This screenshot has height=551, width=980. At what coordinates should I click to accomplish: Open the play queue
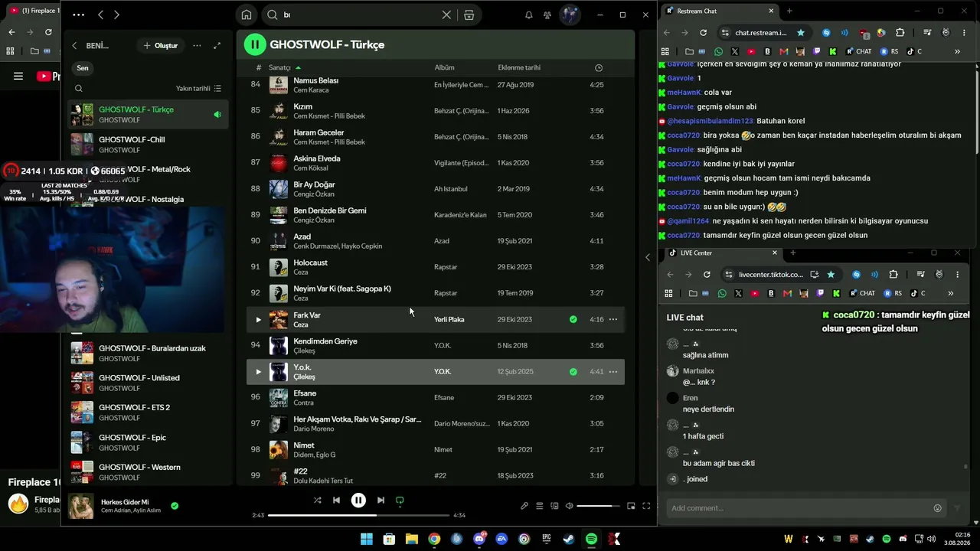[x=540, y=506]
